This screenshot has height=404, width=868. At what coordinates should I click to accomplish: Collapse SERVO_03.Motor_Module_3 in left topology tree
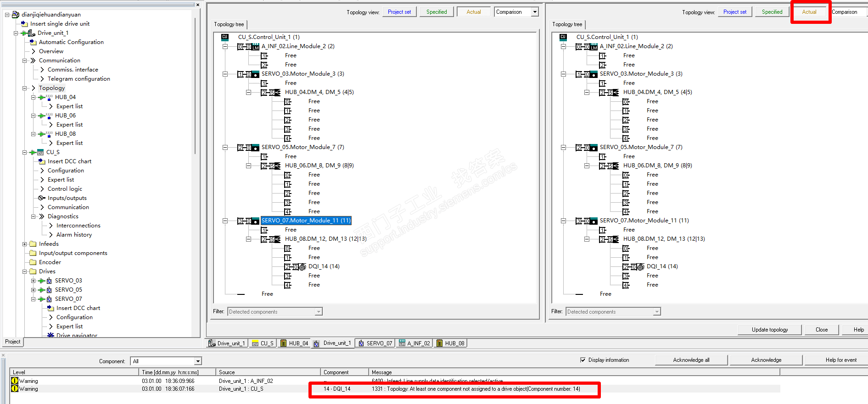point(225,74)
